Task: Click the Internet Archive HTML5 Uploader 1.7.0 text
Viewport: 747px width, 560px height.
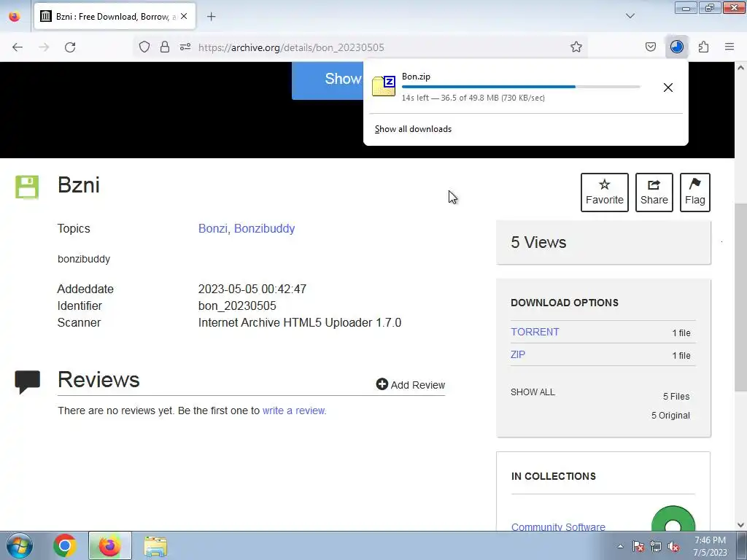Action: coord(300,322)
